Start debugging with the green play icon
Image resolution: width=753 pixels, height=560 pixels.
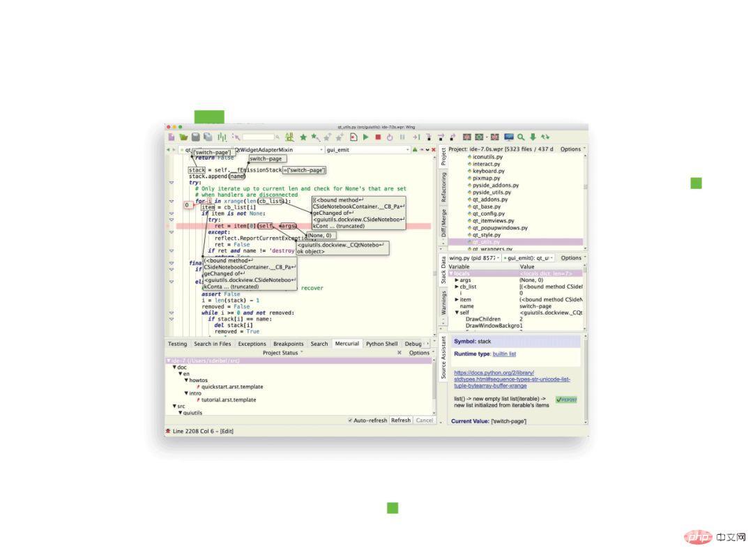(x=365, y=137)
